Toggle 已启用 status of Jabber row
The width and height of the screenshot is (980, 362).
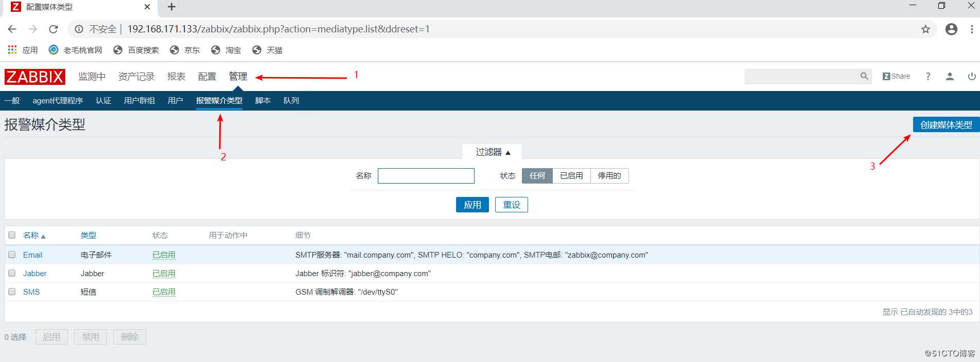pyautogui.click(x=164, y=274)
